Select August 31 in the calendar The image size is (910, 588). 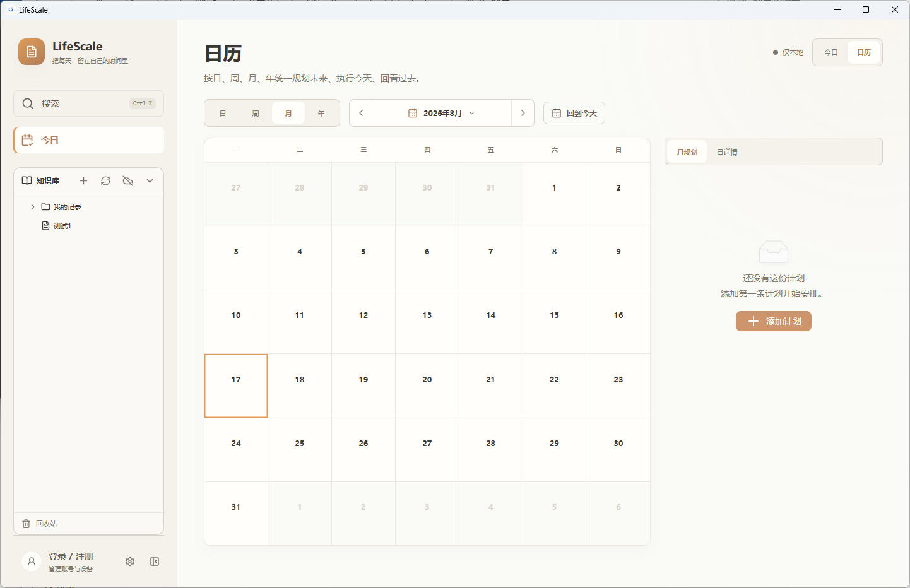[236, 513]
